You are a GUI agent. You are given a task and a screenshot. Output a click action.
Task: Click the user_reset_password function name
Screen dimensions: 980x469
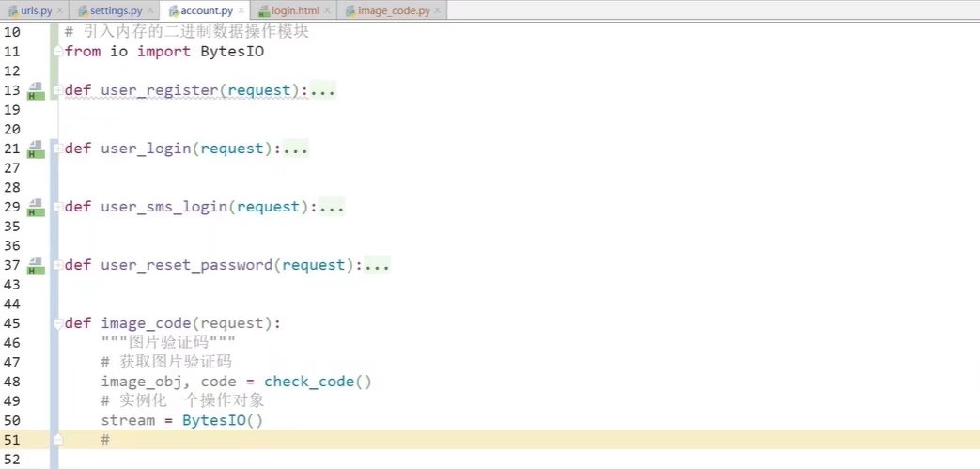point(186,265)
